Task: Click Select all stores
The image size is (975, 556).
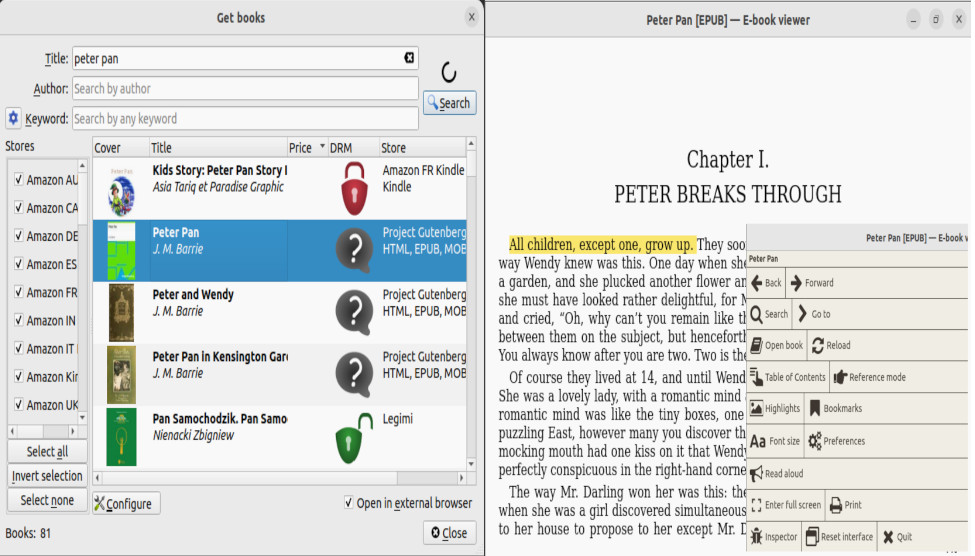Action: tap(47, 452)
